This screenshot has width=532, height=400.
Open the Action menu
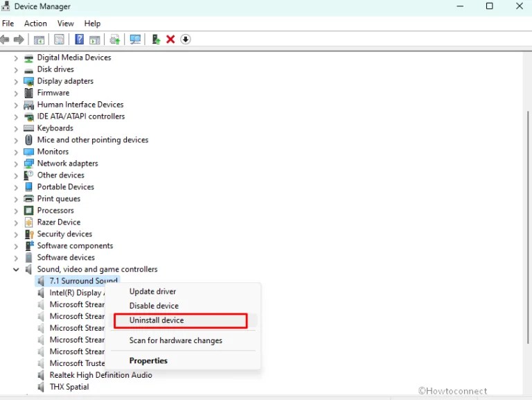[x=35, y=24]
